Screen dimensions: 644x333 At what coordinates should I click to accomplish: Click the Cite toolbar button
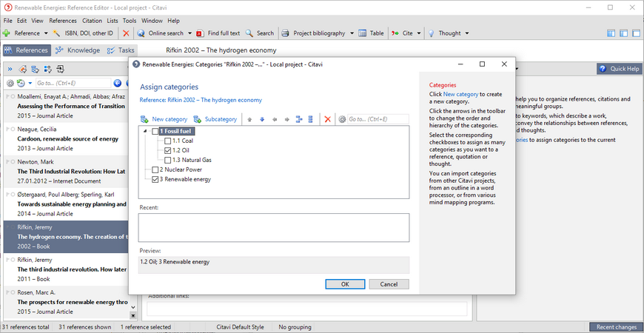[x=402, y=33]
